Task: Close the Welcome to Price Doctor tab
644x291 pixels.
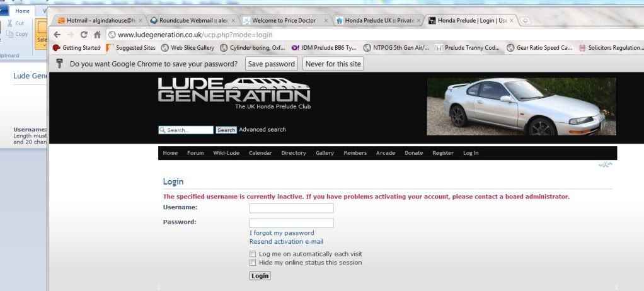Action: 326,20
